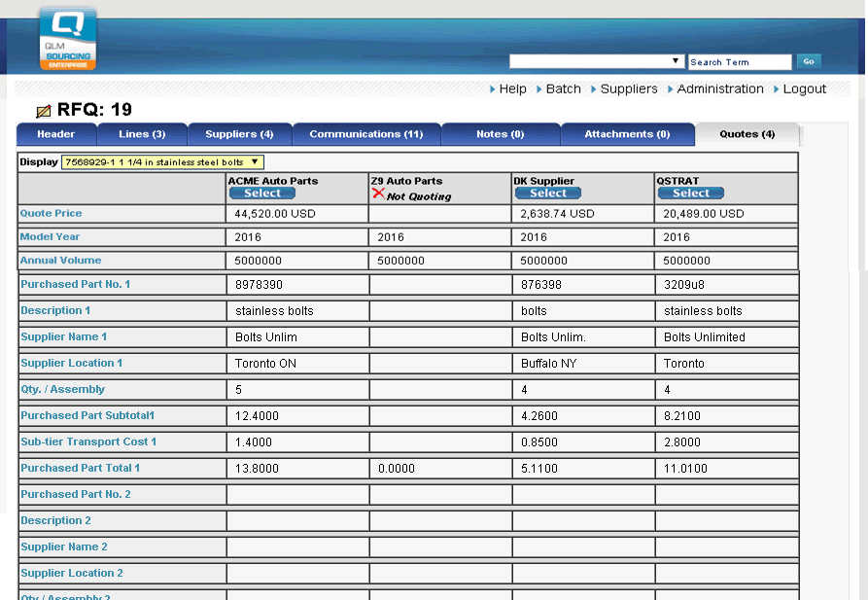Click the Description 1 row label
The height and width of the screenshot is (600, 868).
coord(55,310)
